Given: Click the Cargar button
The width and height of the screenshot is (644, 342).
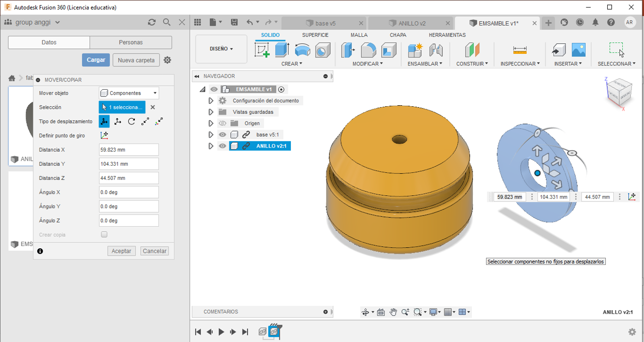Looking at the screenshot, I should pos(96,60).
